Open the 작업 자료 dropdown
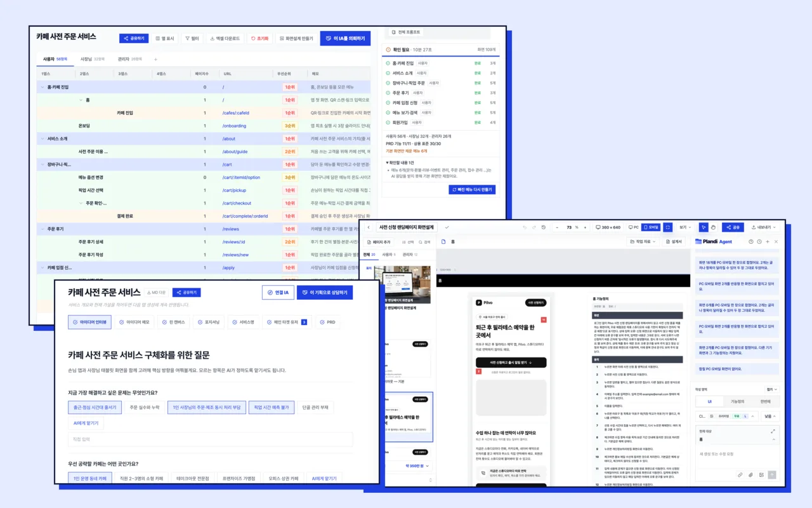The width and height of the screenshot is (812, 508). [643, 242]
